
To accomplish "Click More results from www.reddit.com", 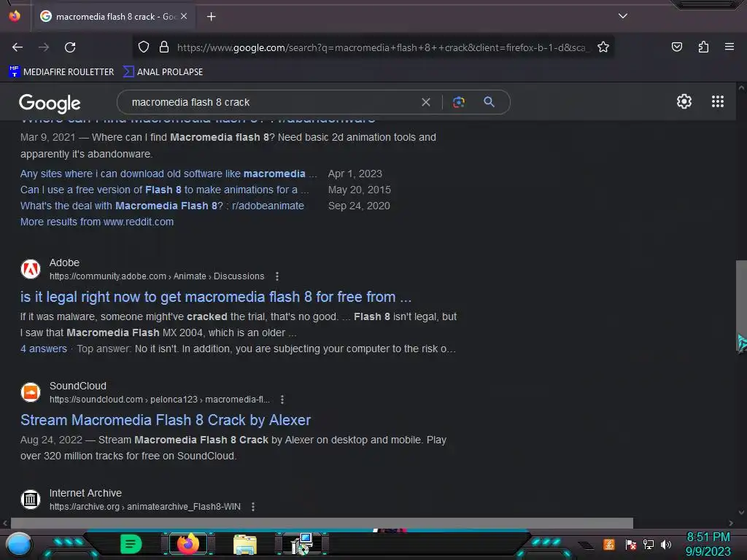I will pyautogui.click(x=97, y=222).
